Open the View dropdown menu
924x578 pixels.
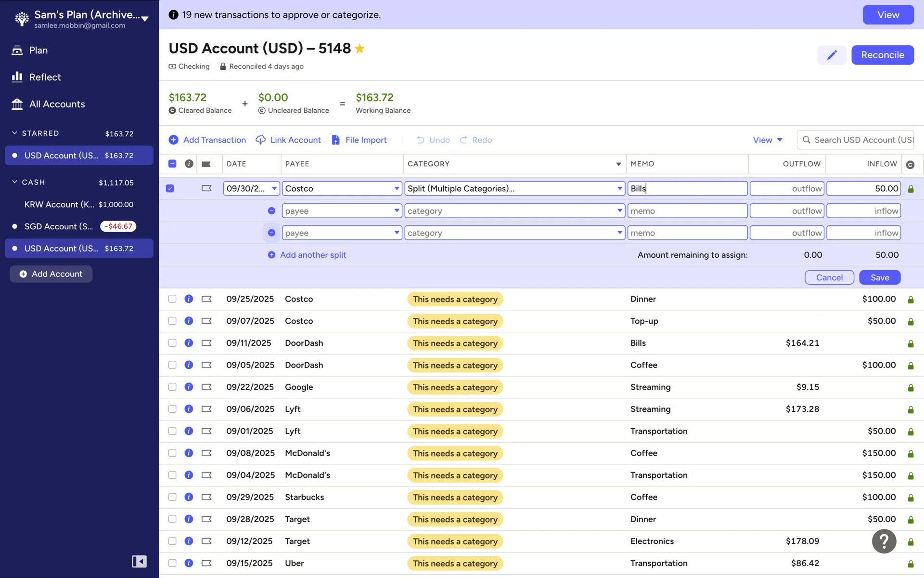click(767, 140)
